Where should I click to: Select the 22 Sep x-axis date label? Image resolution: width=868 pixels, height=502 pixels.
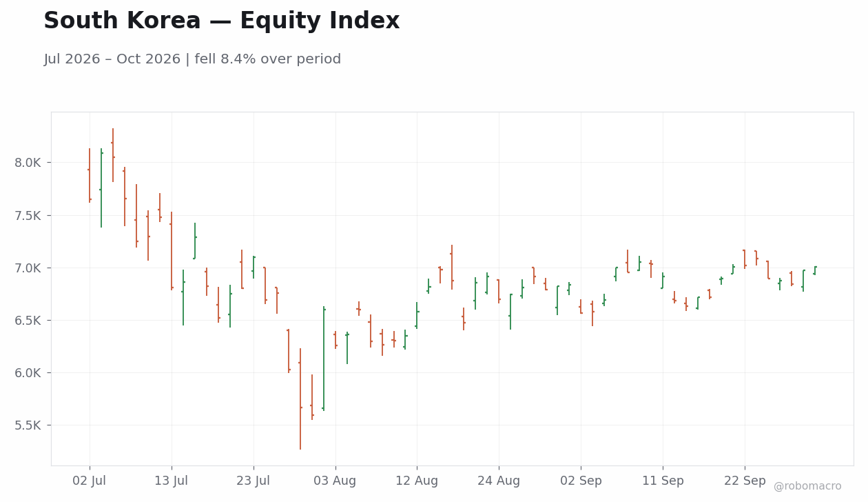pyautogui.click(x=745, y=481)
